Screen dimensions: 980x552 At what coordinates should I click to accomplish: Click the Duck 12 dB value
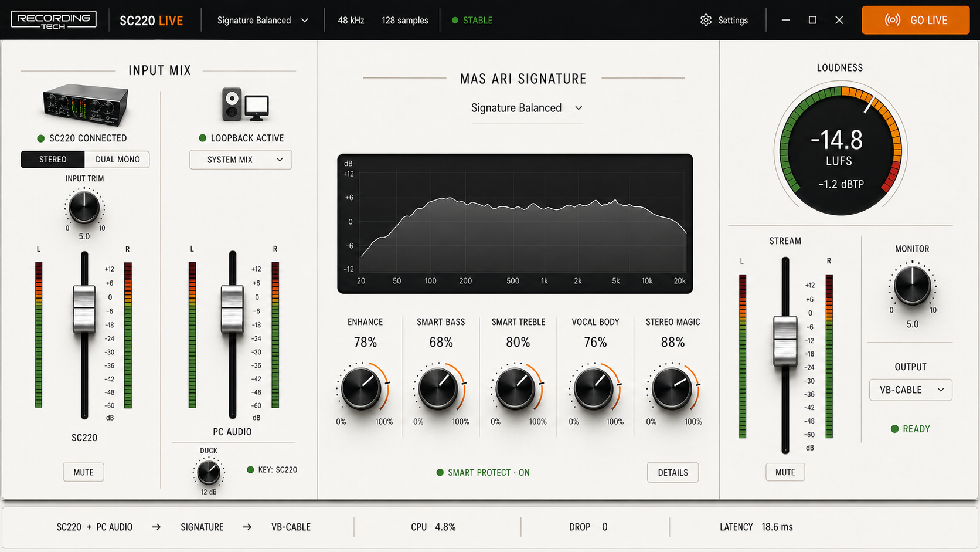tap(209, 492)
